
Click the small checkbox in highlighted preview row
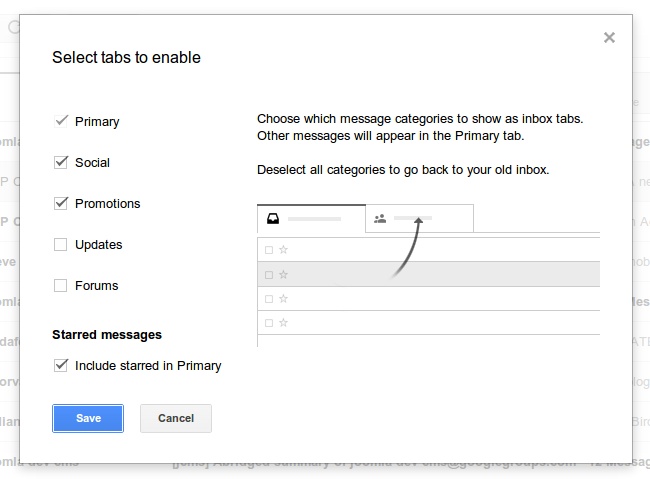[x=268, y=274]
